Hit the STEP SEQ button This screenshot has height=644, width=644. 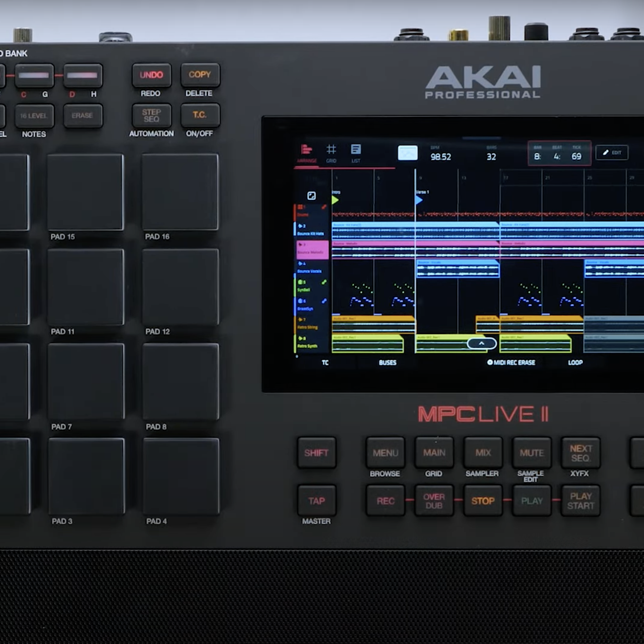[152, 116]
